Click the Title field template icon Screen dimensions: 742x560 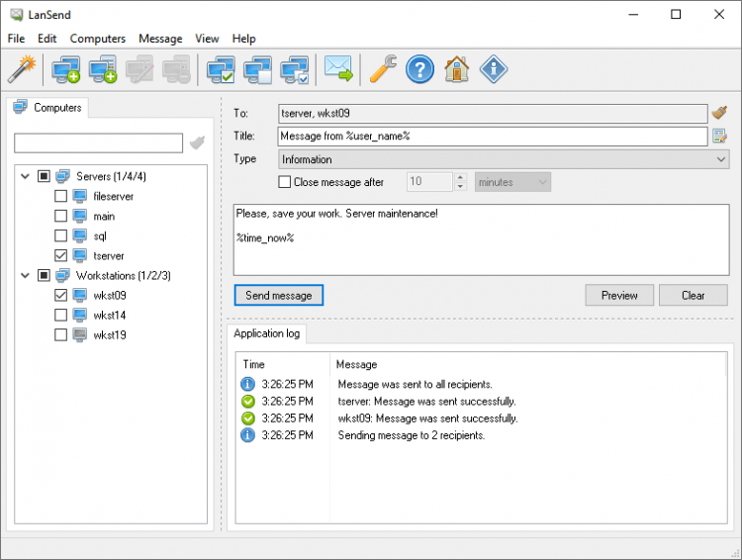click(719, 136)
